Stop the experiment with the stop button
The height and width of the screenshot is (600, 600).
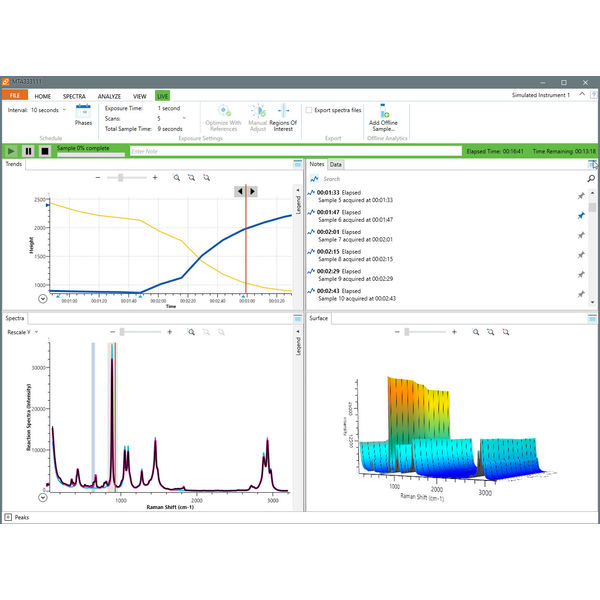45,151
